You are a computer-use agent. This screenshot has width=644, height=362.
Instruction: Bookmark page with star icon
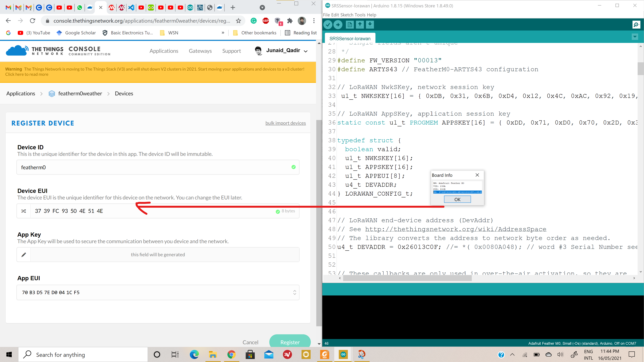pos(238,21)
